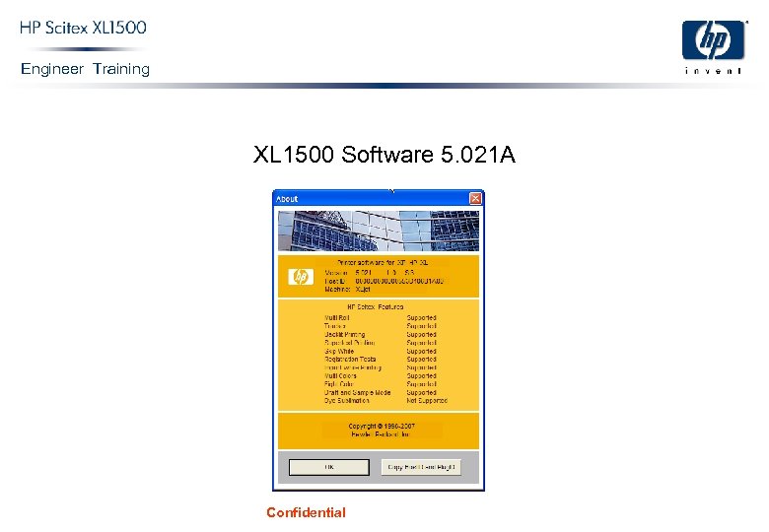Click the About title bar text
The width and height of the screenshot is (769, 532).
(x=287, y=199)
